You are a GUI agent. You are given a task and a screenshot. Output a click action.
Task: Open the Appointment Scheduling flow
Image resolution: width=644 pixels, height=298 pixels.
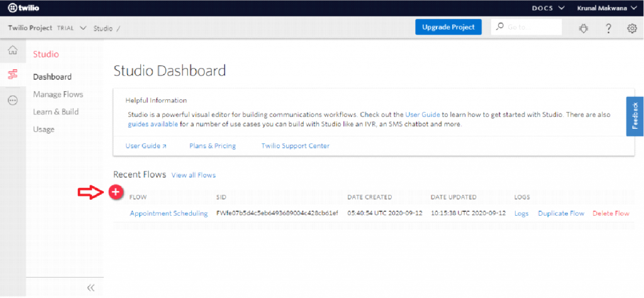coord(169,214)
